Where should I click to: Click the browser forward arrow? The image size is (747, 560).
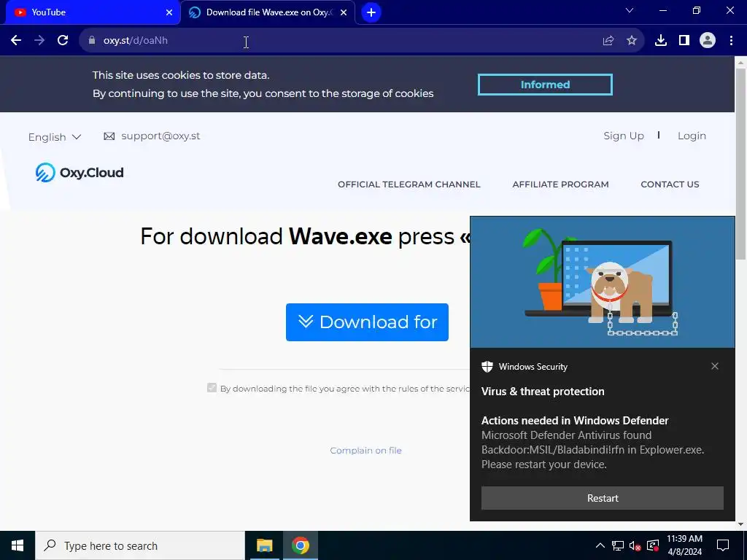click(39, 41)
